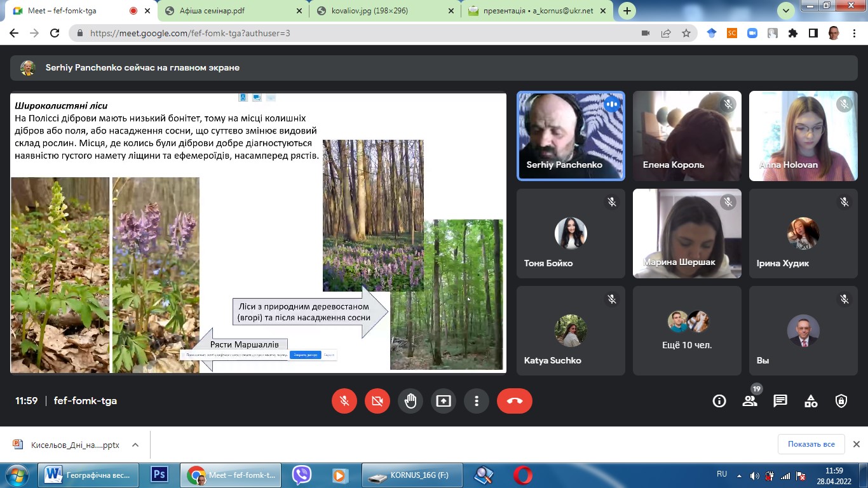Open Photoshop from the taskbar

(x=159, y=475)
